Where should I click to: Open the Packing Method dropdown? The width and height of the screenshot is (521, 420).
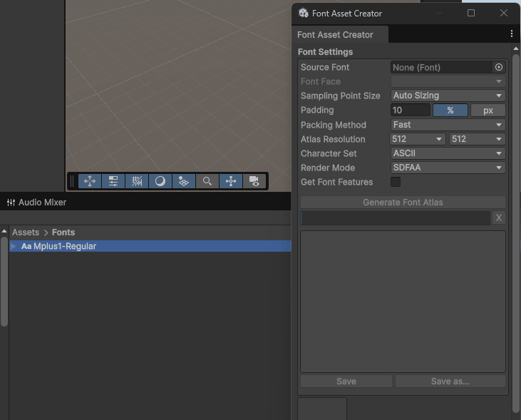[448, 125]
